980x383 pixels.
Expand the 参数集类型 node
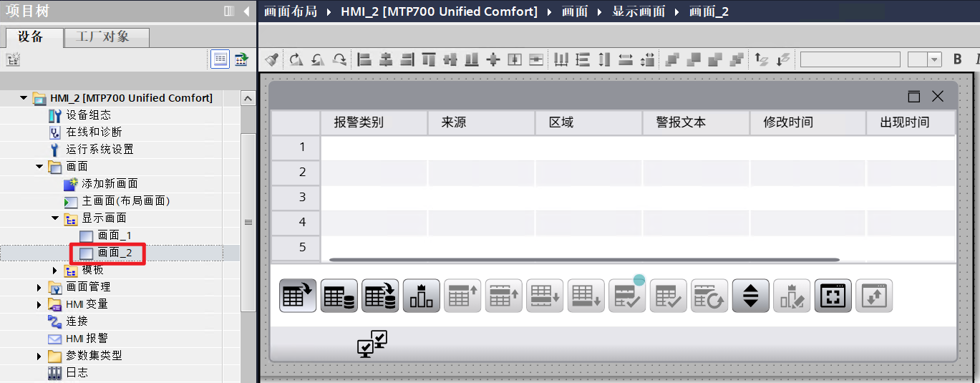pos(39,356)
